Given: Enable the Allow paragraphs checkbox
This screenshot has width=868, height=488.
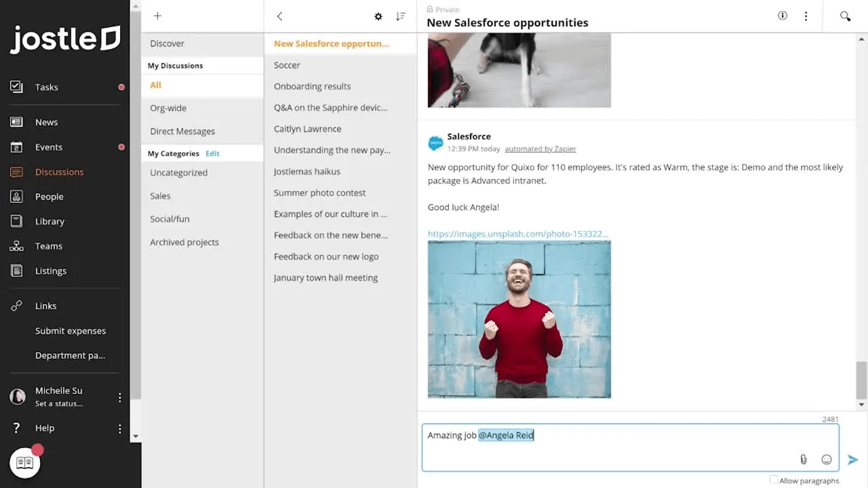Looking at the screenshot, I should [774, 480].
